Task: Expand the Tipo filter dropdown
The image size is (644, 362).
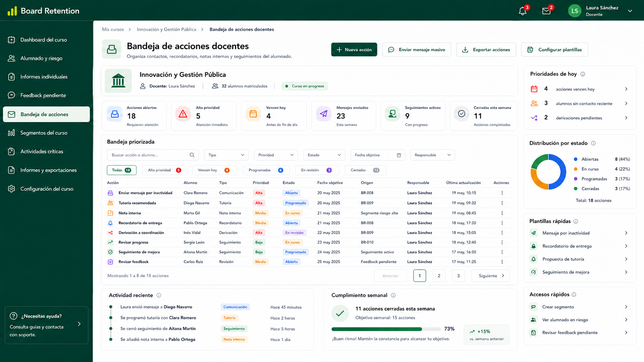Action: (226, 155)
